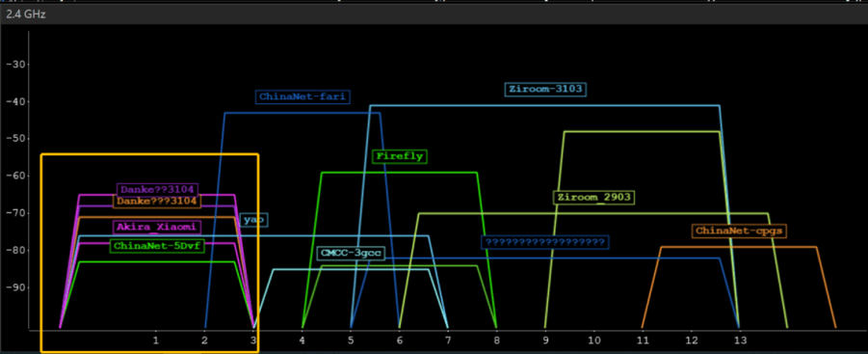868x354 pixels.
Task: Click the Ziroom-3103 network label
Action: click(545, 89)
